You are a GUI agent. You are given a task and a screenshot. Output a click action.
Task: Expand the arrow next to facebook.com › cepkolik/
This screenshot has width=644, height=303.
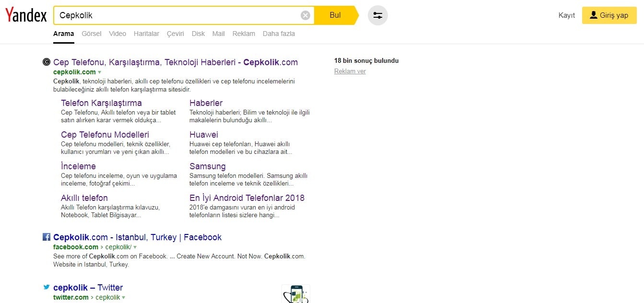(135, 247)
